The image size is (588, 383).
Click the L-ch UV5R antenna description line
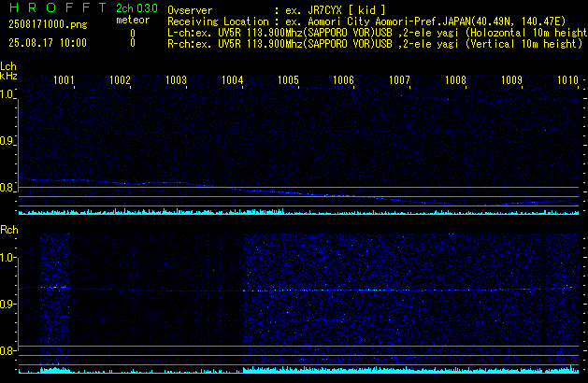pyautogui.click(x=378, y=33)
